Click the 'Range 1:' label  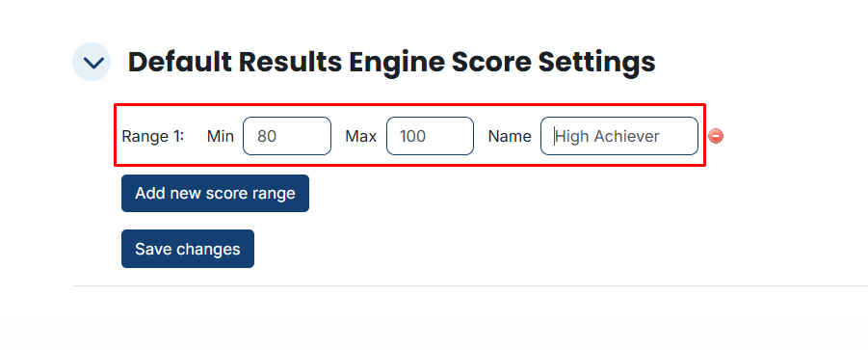(x=153, y=136)
